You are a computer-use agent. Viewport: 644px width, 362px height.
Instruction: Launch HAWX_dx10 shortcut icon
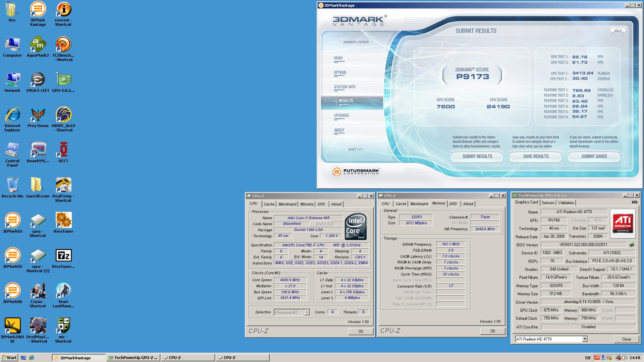(x=63, y=119)
